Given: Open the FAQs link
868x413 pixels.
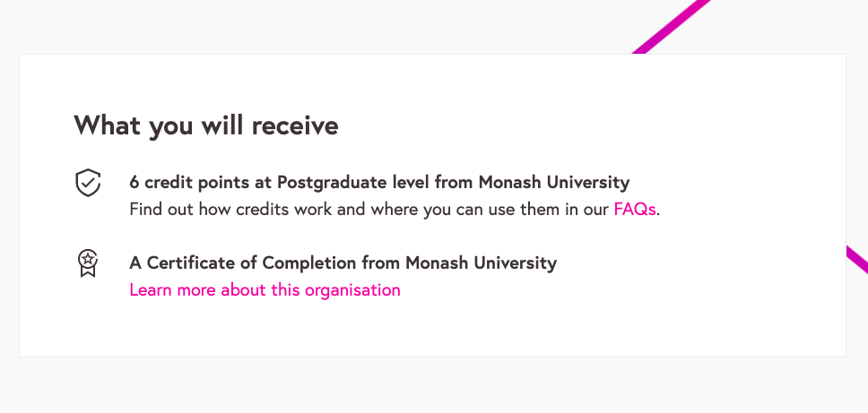Looking at the screenshot, I should coord(635,210).
